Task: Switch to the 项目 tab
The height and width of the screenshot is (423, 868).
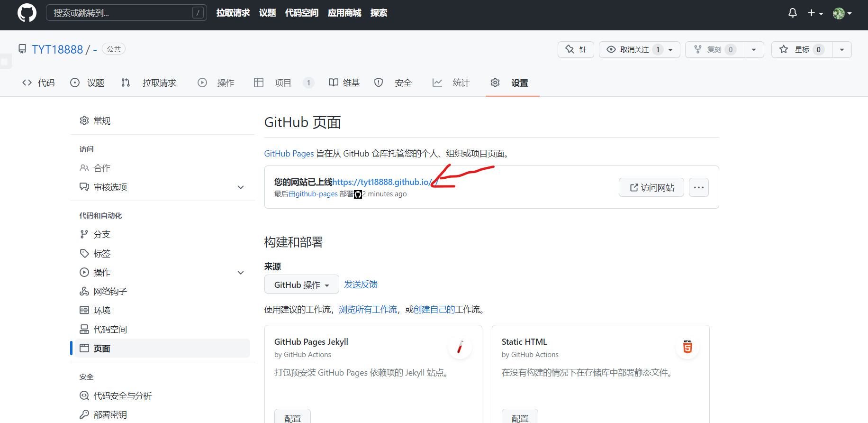Action: [x=284, y=83]
